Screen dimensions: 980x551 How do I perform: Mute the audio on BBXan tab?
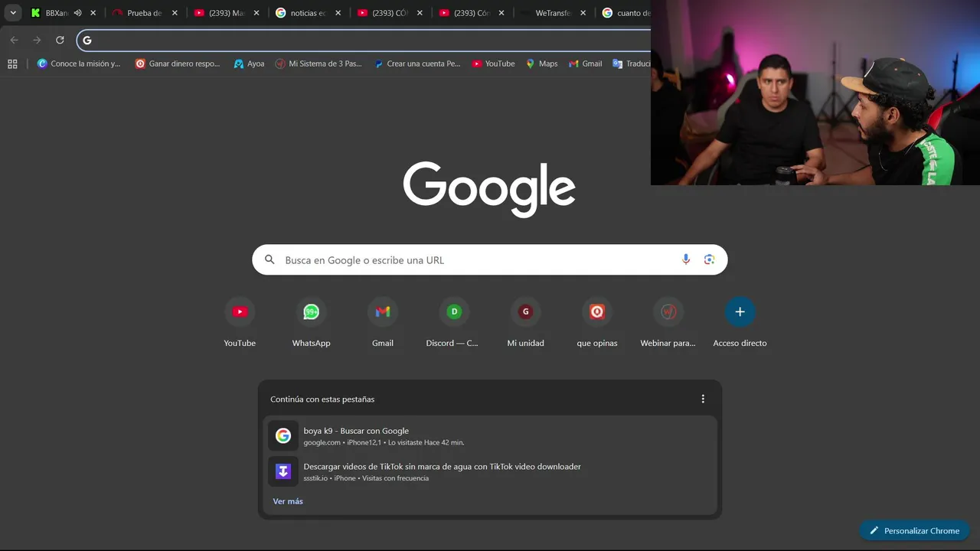[x=78, y=13]
